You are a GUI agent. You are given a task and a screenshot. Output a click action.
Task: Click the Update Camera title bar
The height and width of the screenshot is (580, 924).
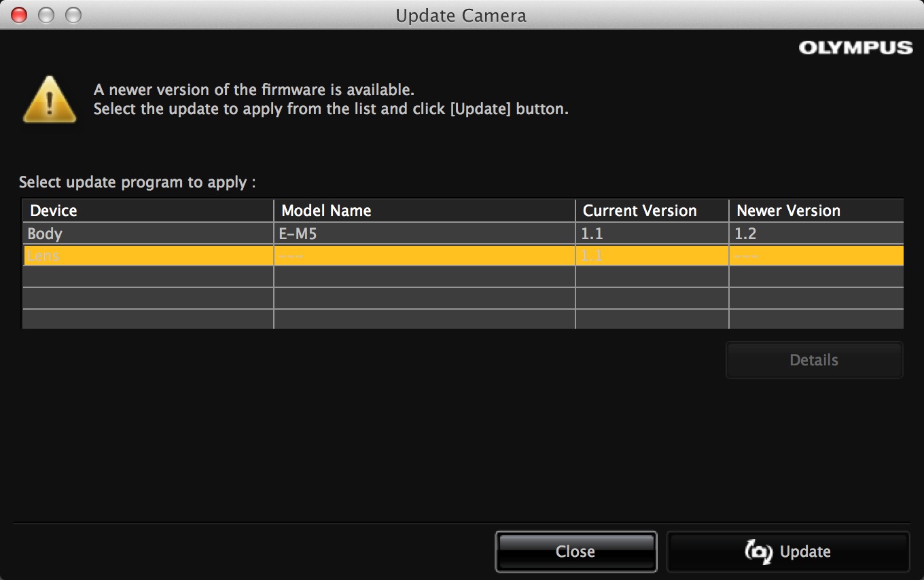pyautogui.click(x=461, y=15)
